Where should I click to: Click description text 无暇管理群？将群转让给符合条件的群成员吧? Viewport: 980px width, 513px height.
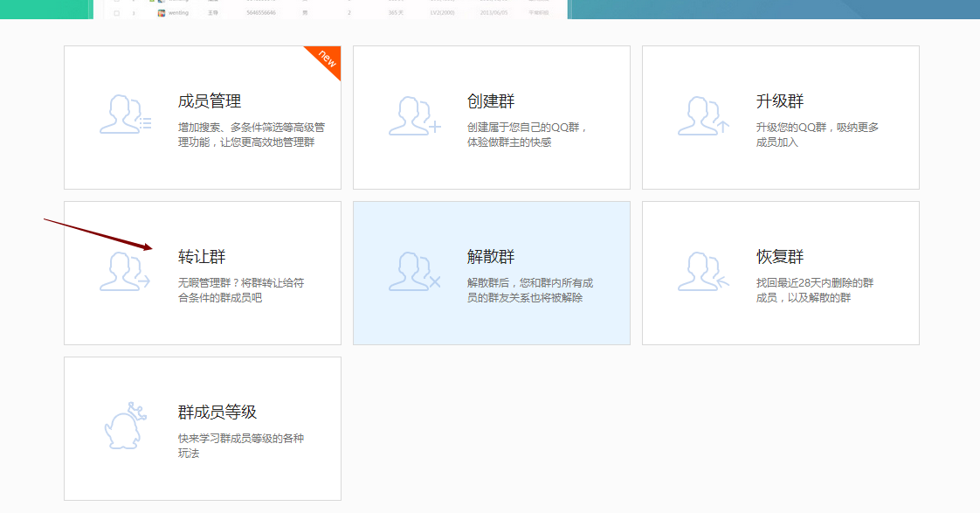(241, 290)
